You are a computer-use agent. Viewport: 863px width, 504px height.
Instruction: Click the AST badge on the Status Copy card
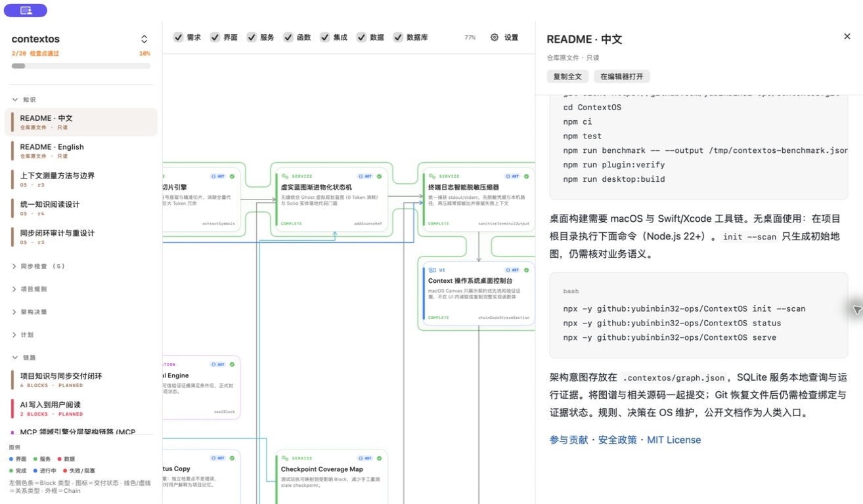pos(219,458)
